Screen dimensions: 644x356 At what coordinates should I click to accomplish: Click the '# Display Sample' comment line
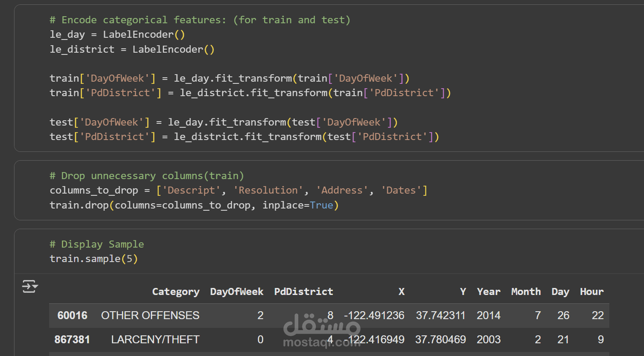point(97,245)
